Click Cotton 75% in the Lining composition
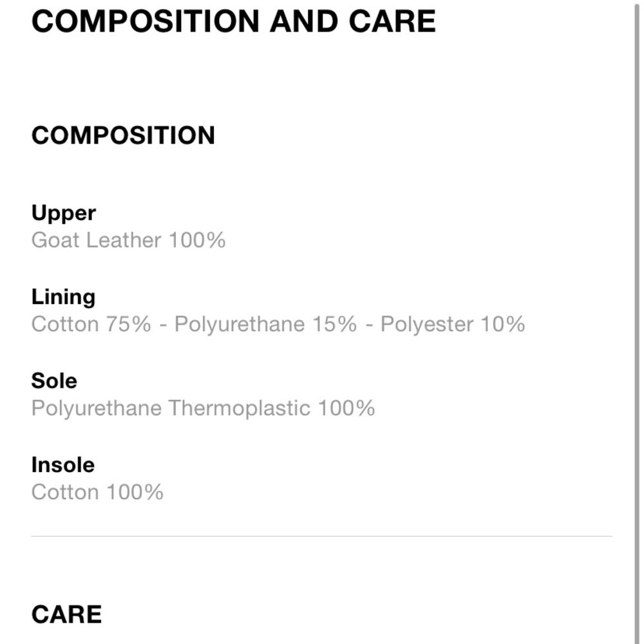Screen dimensions: 644x644 (x=91, y=324)
